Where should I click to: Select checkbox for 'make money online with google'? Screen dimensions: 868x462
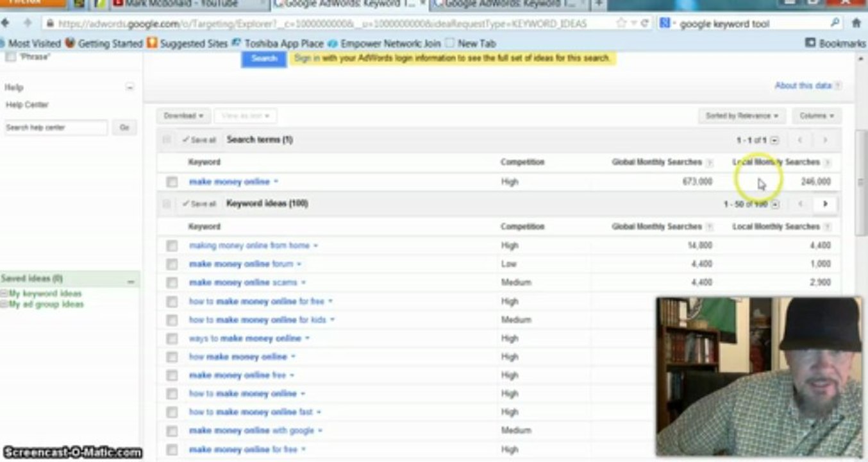(172, 431)
